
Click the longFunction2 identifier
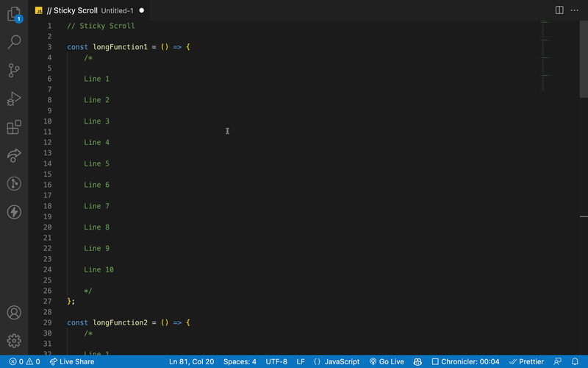(x=121, y=322)
